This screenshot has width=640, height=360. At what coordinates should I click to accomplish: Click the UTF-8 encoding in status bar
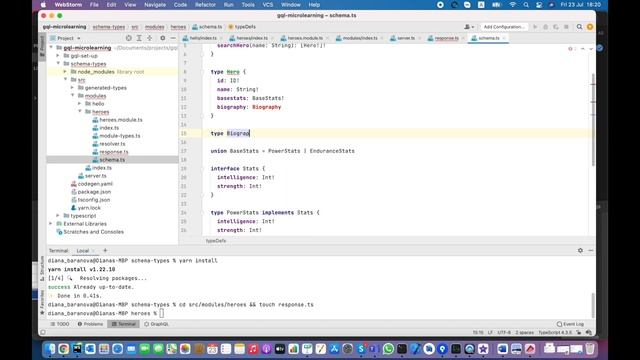(504, 333)
